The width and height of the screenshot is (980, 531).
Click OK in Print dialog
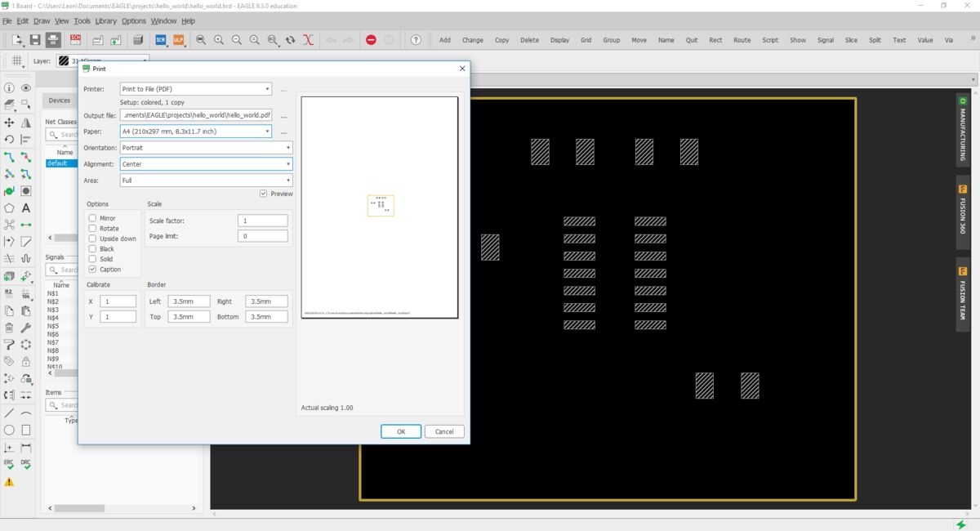[x=401, y=431]
